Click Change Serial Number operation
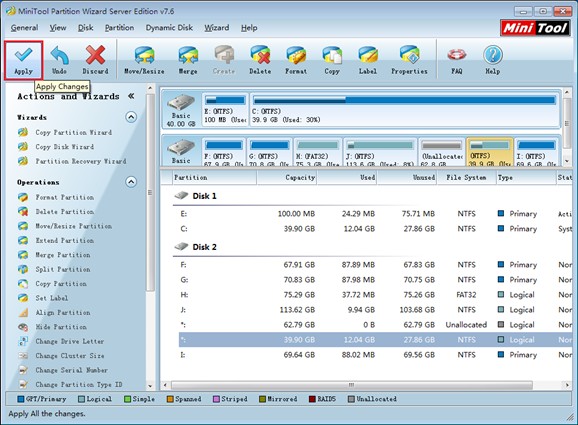 coord(72,370)
